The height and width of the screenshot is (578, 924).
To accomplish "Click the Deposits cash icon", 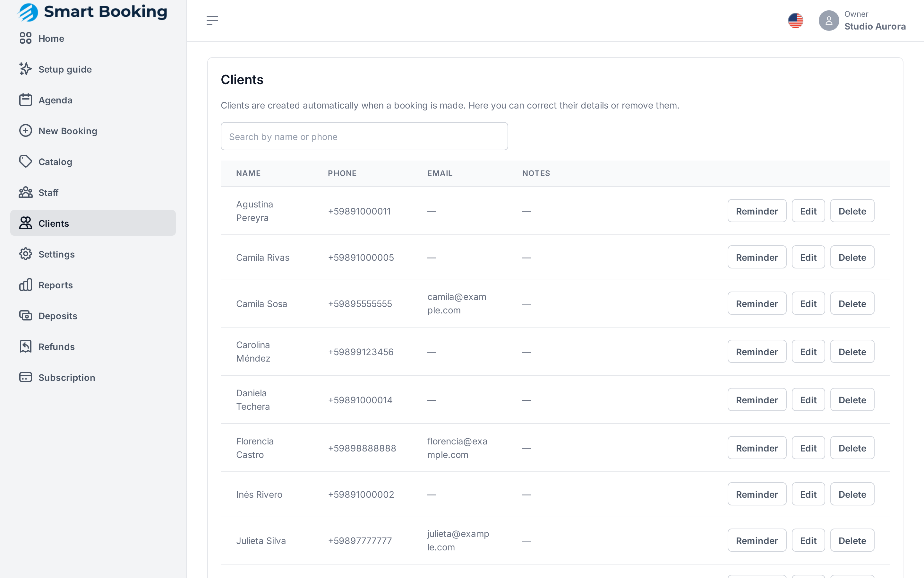I will [x=26, y=316].
